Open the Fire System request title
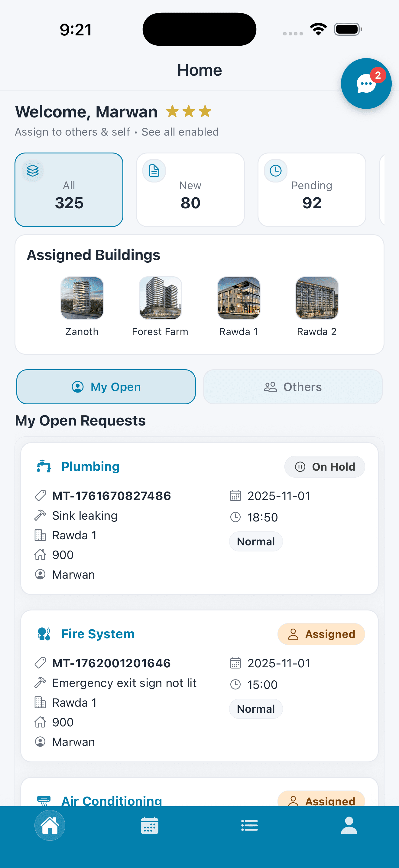Screen dimensions: 399x868 tap(98, 634)
